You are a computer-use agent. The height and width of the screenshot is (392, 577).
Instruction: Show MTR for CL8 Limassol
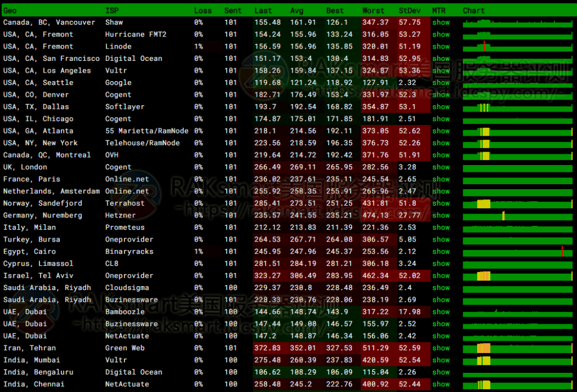tap(441, 264)
